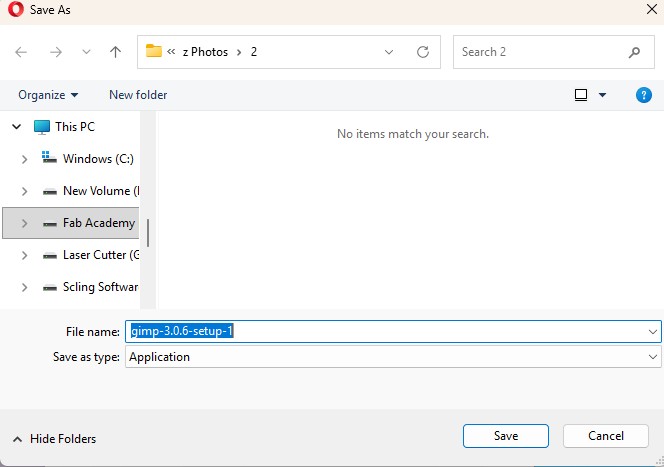
Task: Open the Organize menu
Action: pos(48,95)
